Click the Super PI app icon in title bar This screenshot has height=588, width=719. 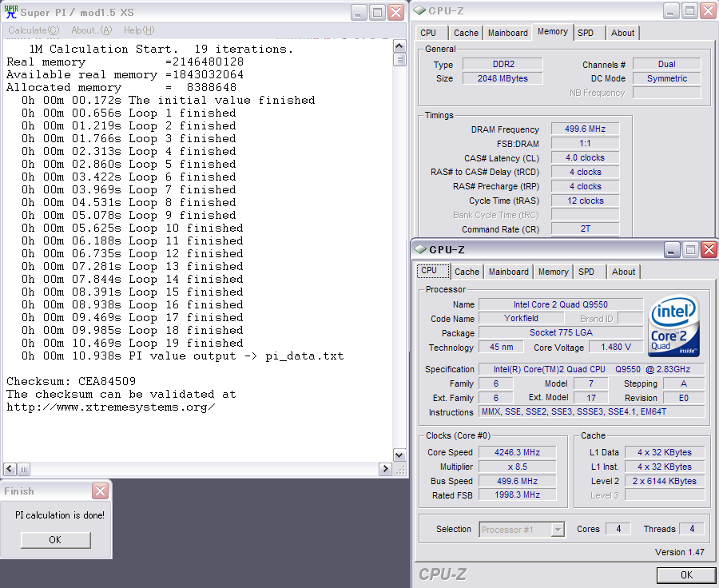tap(10, 12)
